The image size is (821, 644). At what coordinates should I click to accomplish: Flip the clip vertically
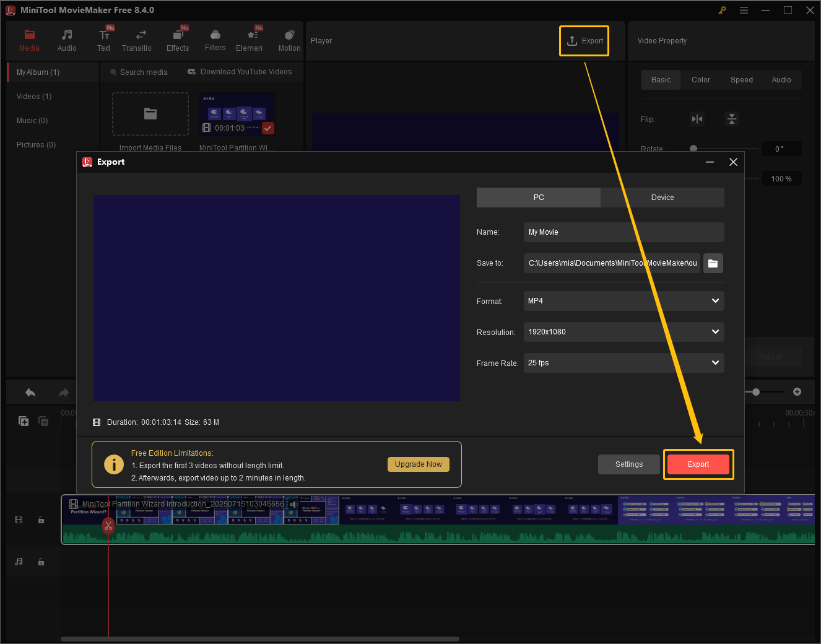click(732, 118)
